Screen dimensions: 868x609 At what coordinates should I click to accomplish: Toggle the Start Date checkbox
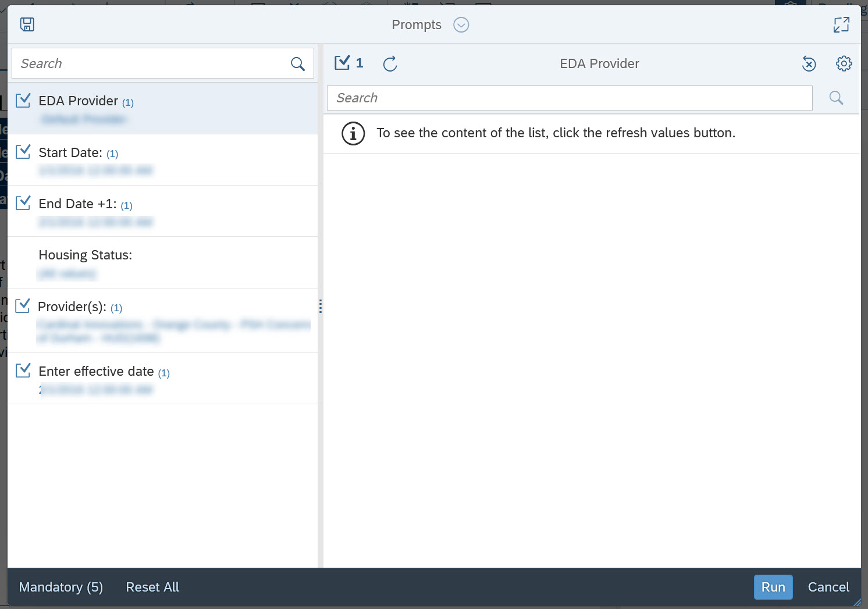(23, 152)
